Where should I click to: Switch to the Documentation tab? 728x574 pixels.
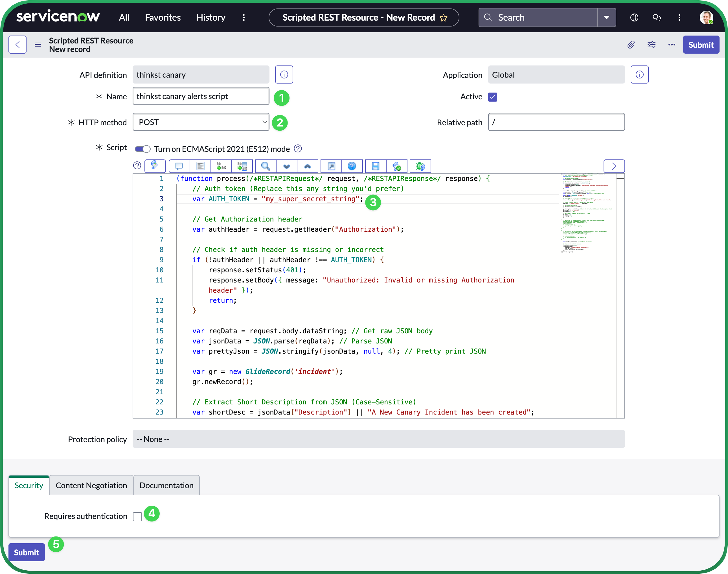[x=166, y=485]
